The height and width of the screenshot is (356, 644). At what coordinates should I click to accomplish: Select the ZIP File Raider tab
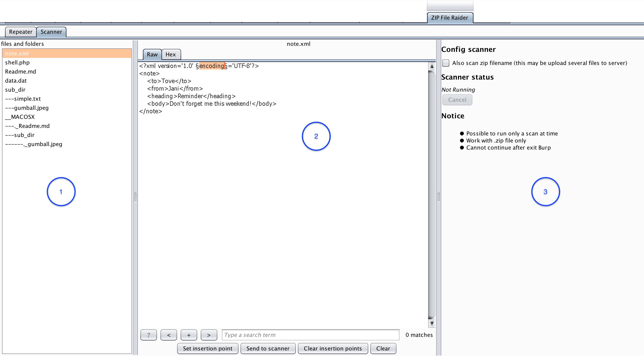pos(450,18)
